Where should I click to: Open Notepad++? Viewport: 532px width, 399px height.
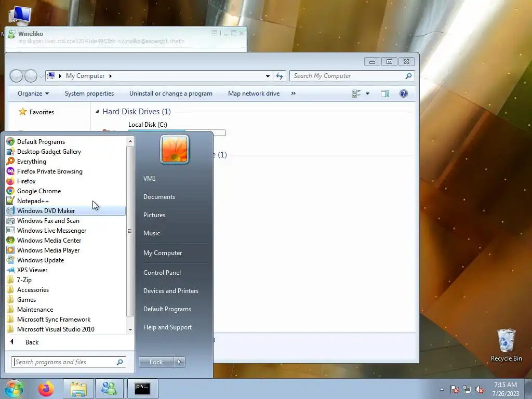click(65, 201)
